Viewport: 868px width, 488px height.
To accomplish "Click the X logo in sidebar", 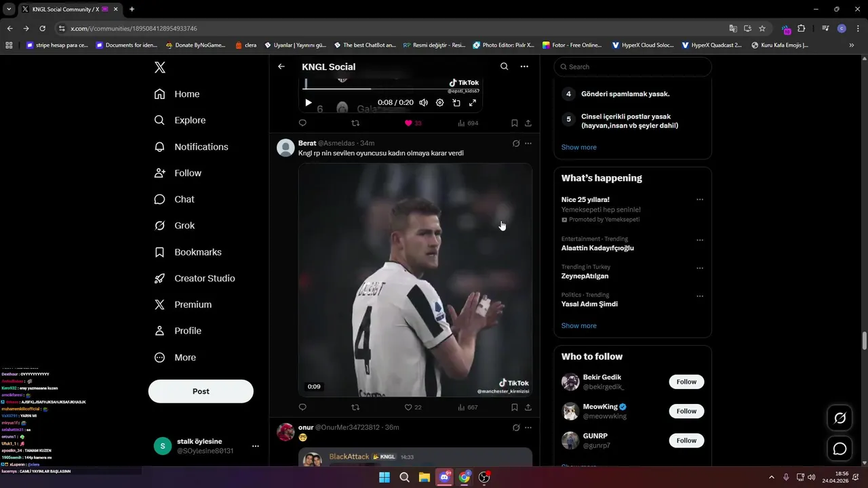I will (x=160, y=67).
